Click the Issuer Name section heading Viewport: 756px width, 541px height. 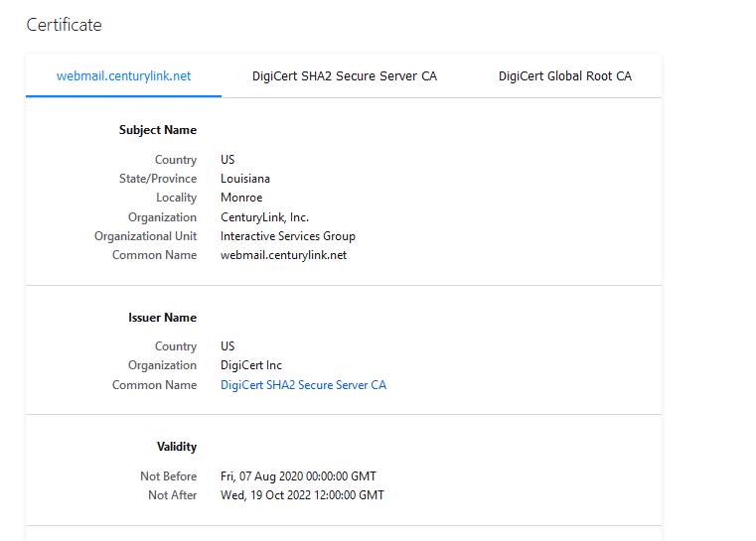pos(163,318)
